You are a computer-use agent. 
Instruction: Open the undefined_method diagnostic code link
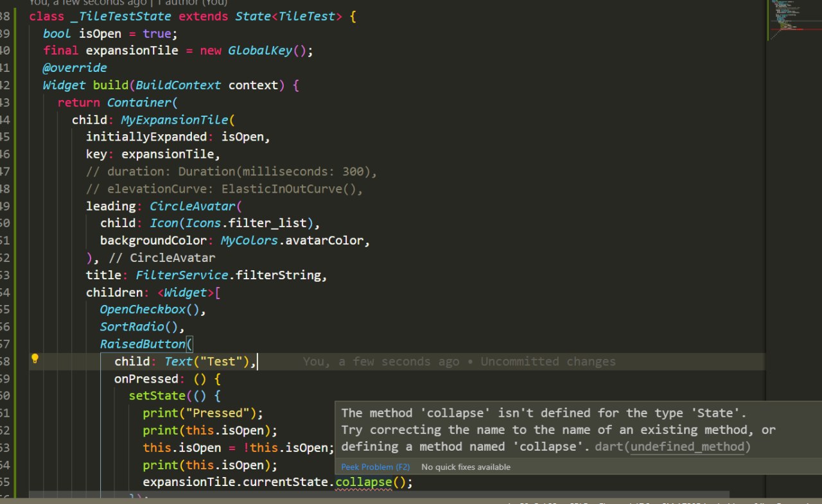[687, 447]
